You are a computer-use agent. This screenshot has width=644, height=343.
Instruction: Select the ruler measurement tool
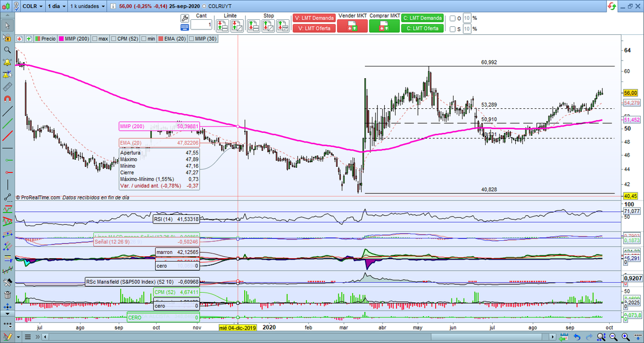(x=7, y=87)
